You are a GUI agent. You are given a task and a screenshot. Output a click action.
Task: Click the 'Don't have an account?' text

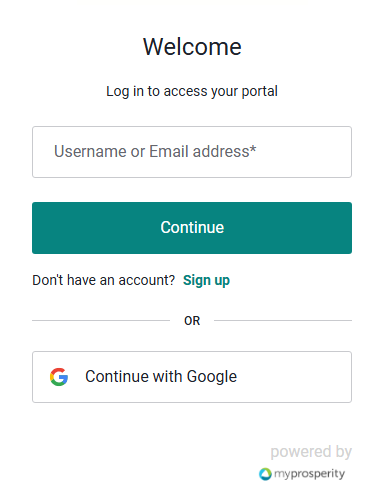[103, 280]
